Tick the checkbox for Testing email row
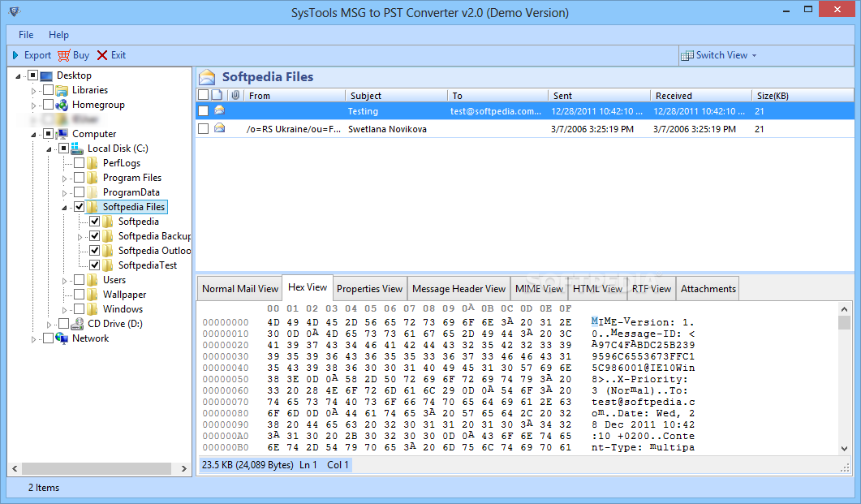This screenshot has height=504, width=861. pyautogui.click(x=203, y=111)
